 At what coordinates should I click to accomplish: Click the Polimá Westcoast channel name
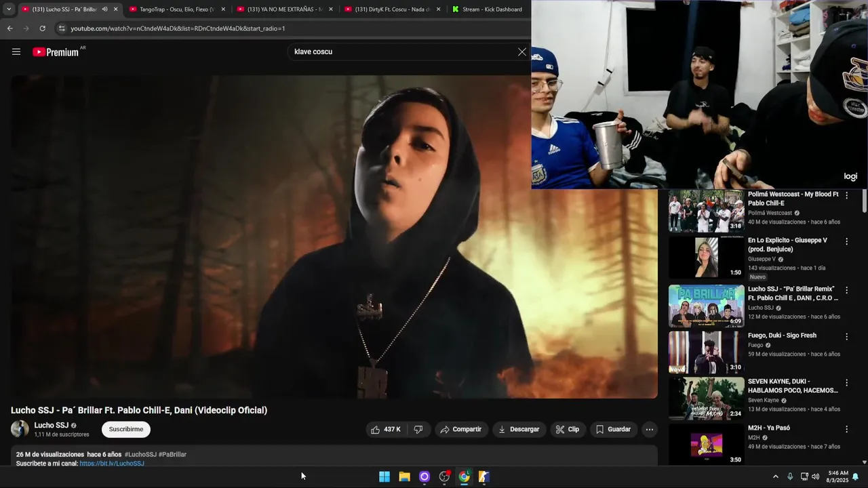pyautogui.click(x=770, y=213)
